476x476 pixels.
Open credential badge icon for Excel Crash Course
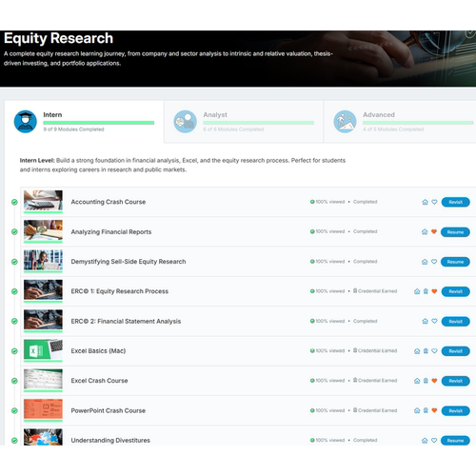(x=426, y=381)
